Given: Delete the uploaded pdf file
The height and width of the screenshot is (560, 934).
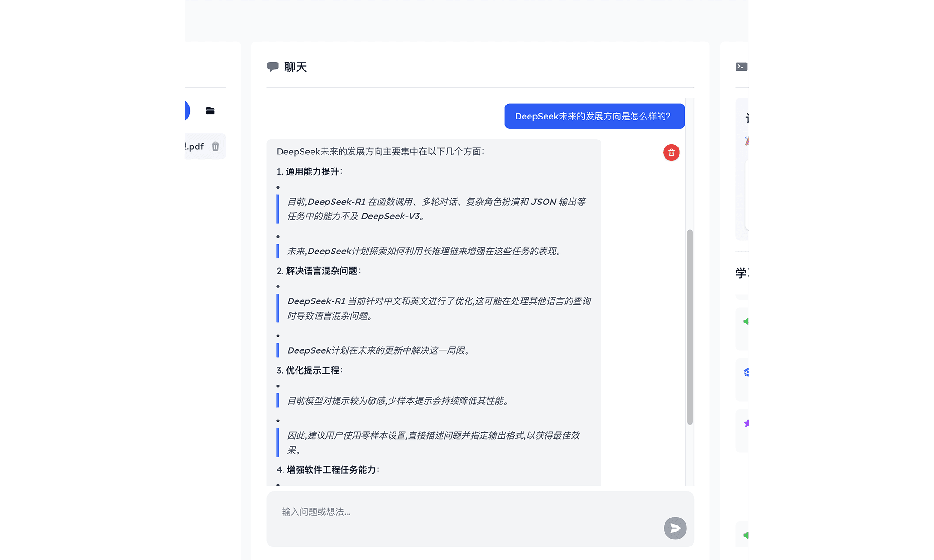Looking at the screenshot, I should pyautogui.click(x=215, y=147).
